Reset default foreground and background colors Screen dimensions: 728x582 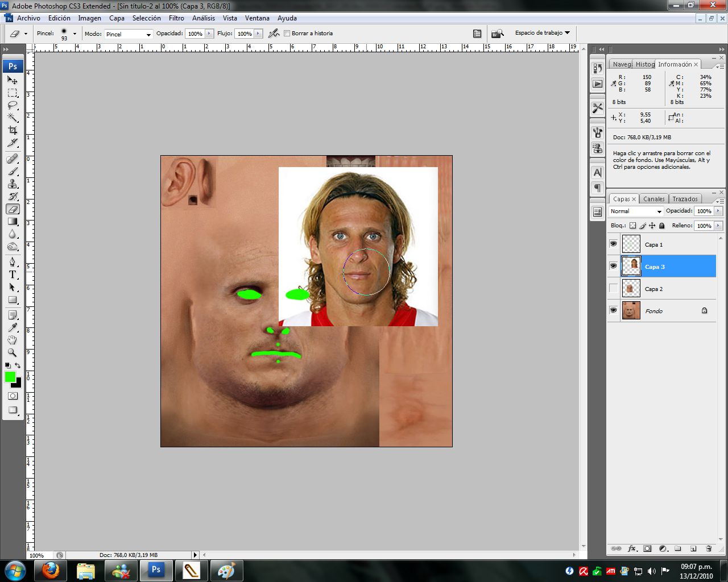7,365
